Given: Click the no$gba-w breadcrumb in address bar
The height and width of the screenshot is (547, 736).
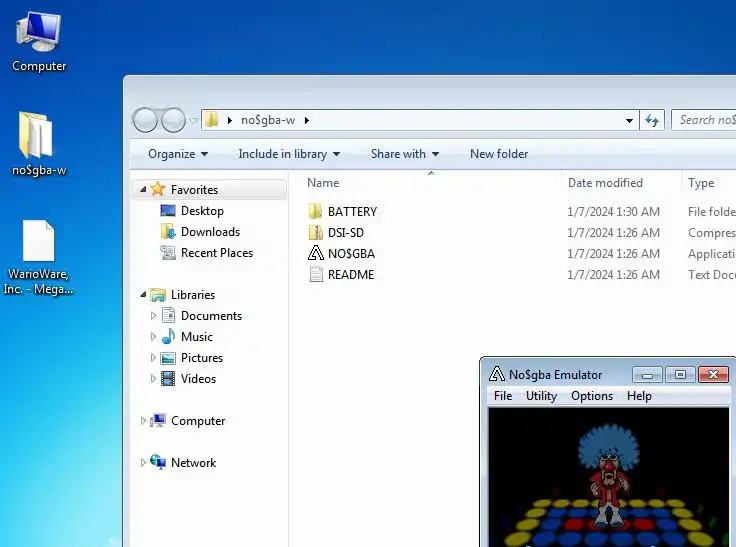Looking at the screenshot, I should point(268,120).
